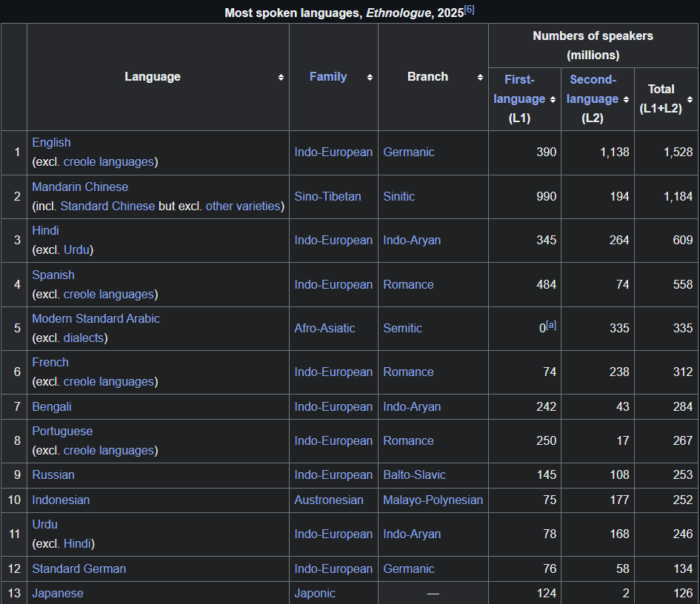Open creole languages link in Spanish row
The height and width of the screenshot is (604, 700).
(109, 295)
